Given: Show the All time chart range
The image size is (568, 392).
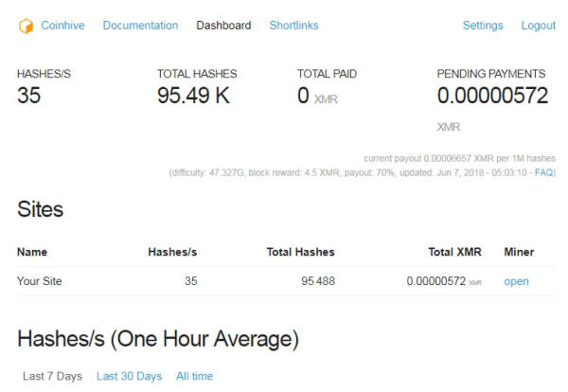Looking at the screenshot, I should tap(194, 376).
